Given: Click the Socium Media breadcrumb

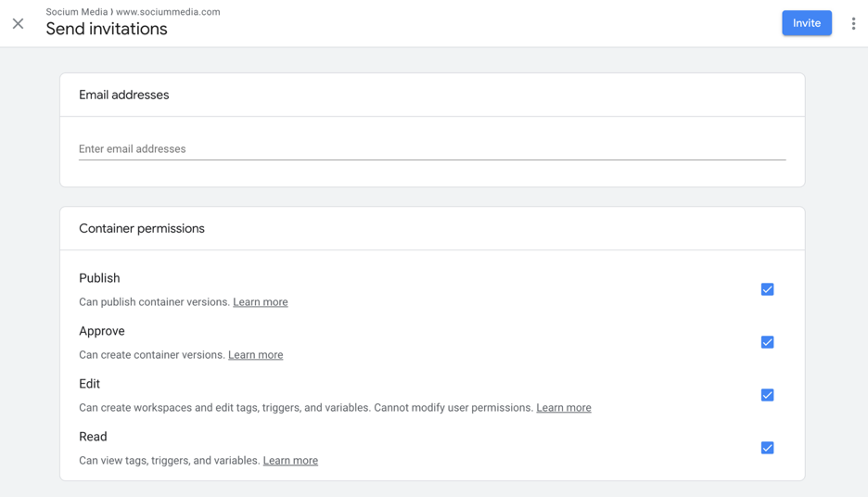Looking at the screenshot, I should (76, 12).
